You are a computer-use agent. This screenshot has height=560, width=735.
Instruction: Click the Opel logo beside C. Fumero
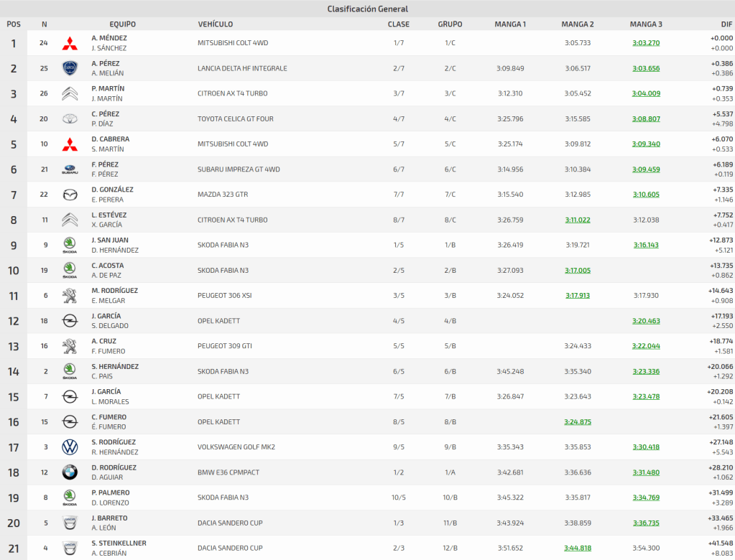pos(70,422)
